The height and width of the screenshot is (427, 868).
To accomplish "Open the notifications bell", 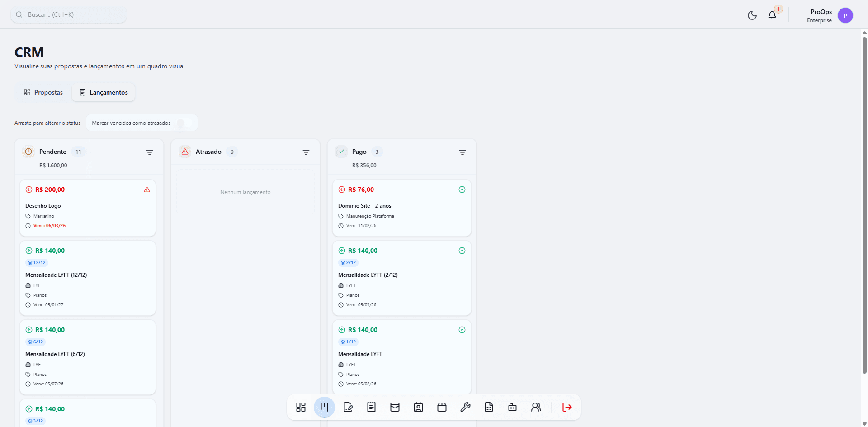I will [x=771, y=15].
